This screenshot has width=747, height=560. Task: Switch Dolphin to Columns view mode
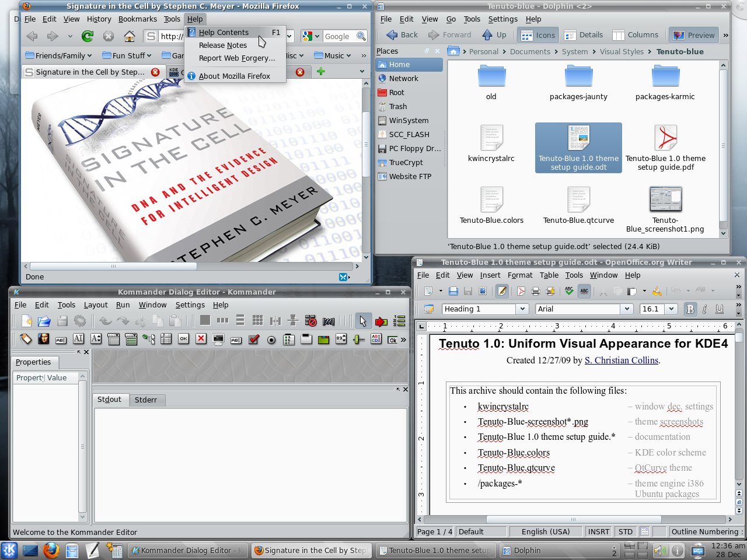[x=635, y=35]
